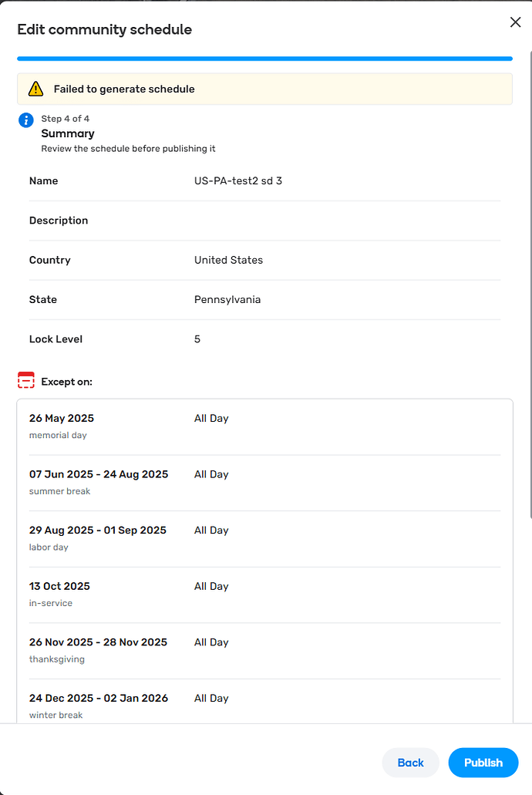Viewport: 532px width, 795px height.
Task: Select the 13 Oct 2025 in-service entry
Action: click(x=264, y=595)
